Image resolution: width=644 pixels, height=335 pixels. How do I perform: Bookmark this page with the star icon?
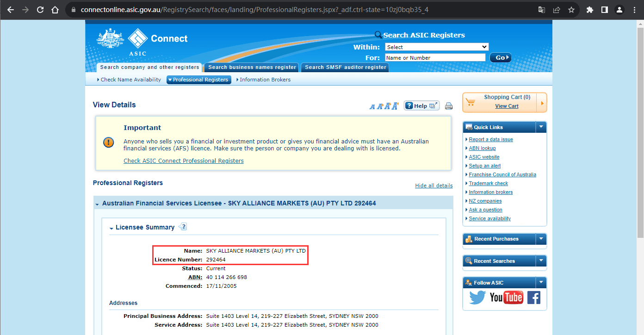571,10
